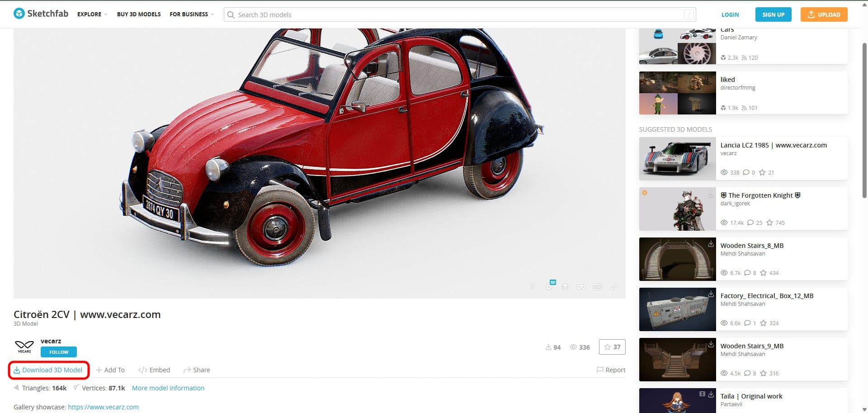Screen dimensions: 868x413
Task: Click staff pick badge on Forgotten Knight card
Action: coord(645,193)
